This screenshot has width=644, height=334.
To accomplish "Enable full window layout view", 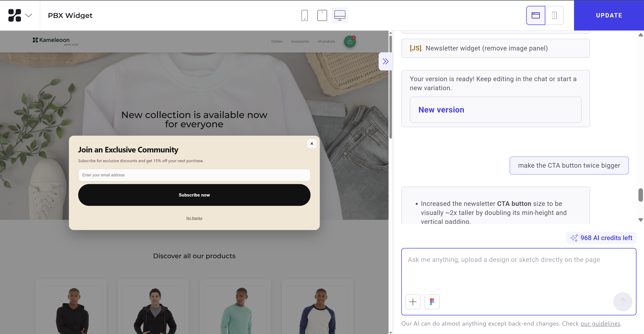I will 536,15.
